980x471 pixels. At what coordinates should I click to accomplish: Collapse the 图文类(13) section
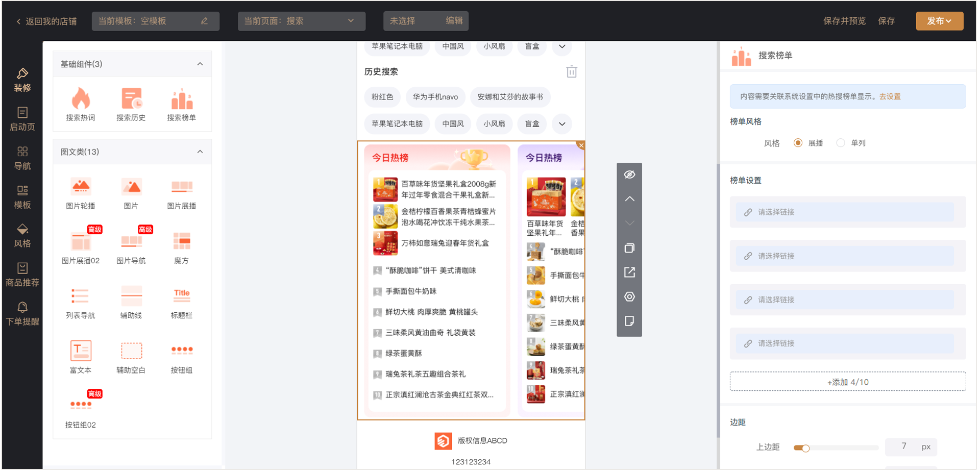click(x=200, y=152)
